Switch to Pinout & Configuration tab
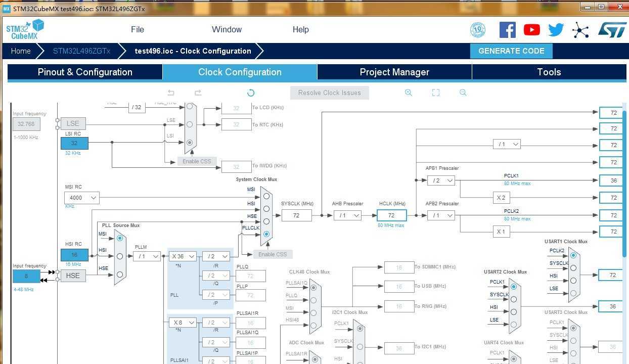This screenshot has height=364, width=629. tap(85, 72)
